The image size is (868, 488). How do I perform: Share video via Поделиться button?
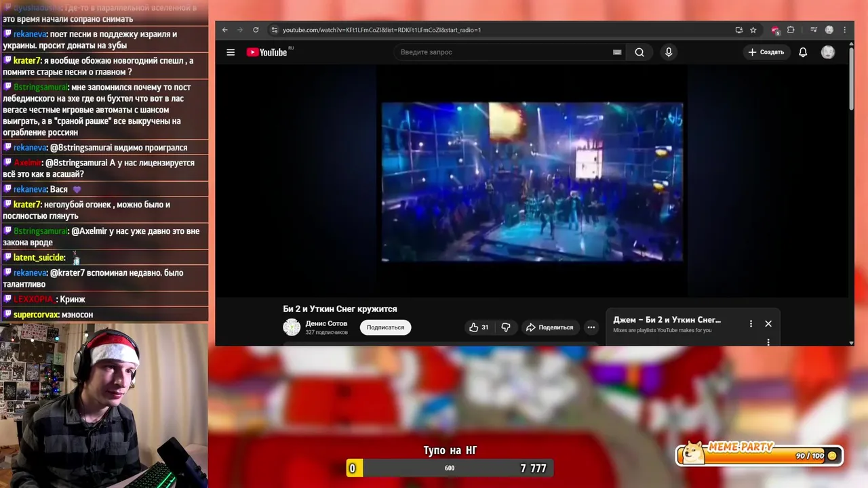click(550, 327)
